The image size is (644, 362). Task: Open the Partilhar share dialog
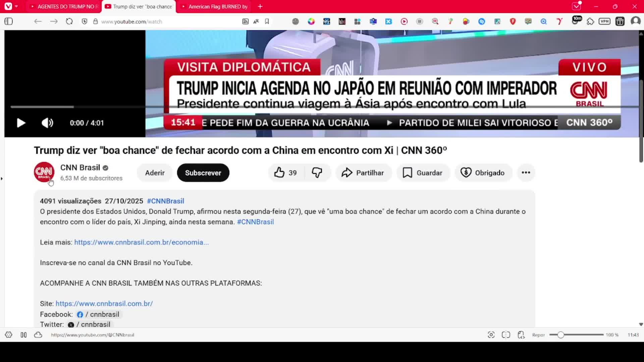coord(363,173)
